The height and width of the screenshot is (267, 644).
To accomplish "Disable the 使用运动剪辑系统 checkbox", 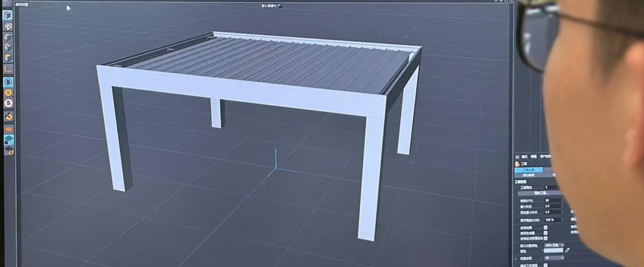I will click(545, 238).
